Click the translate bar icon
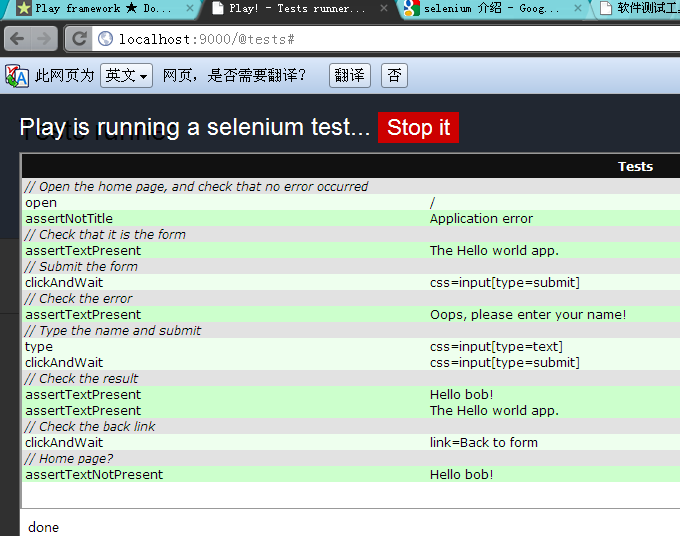The height and width of the screenshot is (536, 680). click(17, 76)
